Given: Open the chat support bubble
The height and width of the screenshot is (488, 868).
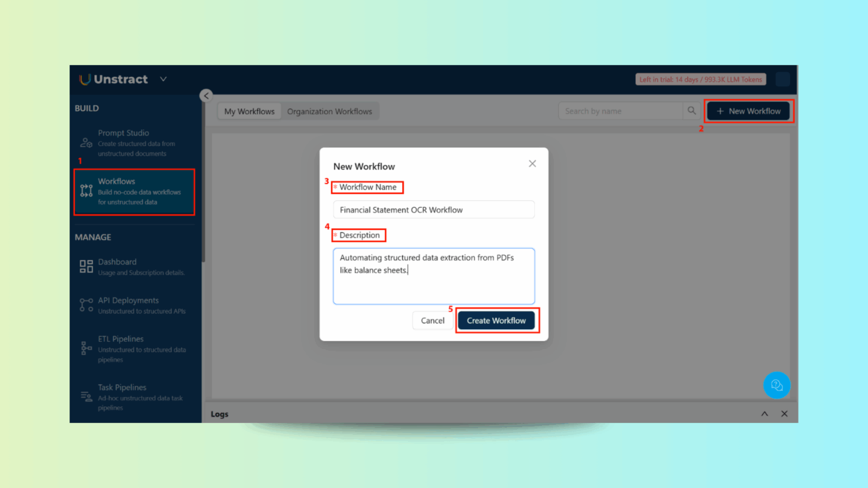Looking at the screenshot, I should point(777,385).
